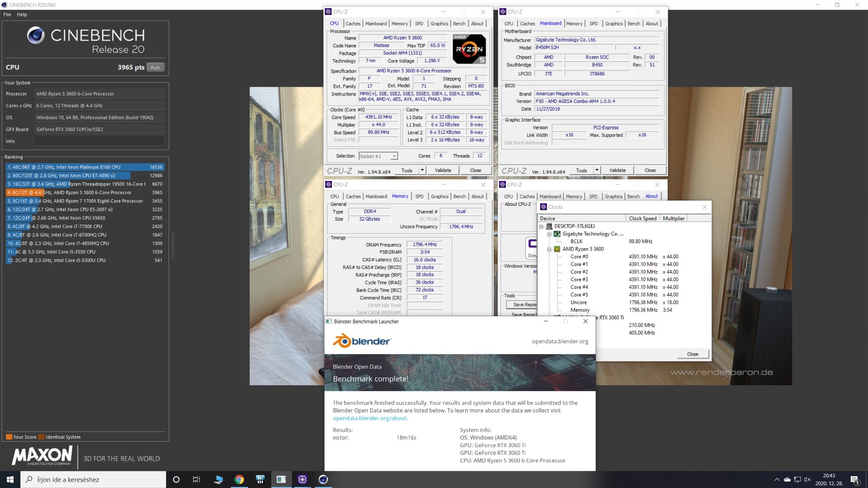Image resolution: width=868 pixels, height=488 pixels.
Task: Click the Clock Speed column header
Action: pyautogui.click(x=643, y=218)
